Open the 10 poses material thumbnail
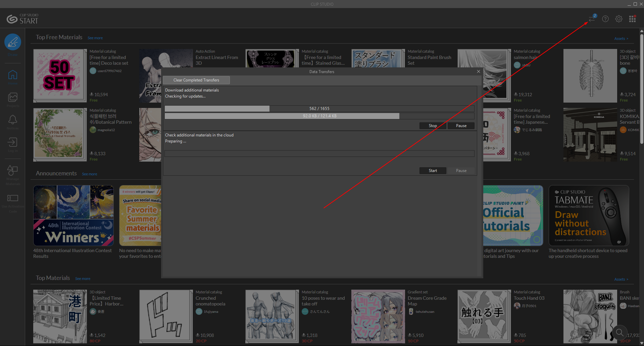This screenshot has height=346, width=644. (272, 316)
